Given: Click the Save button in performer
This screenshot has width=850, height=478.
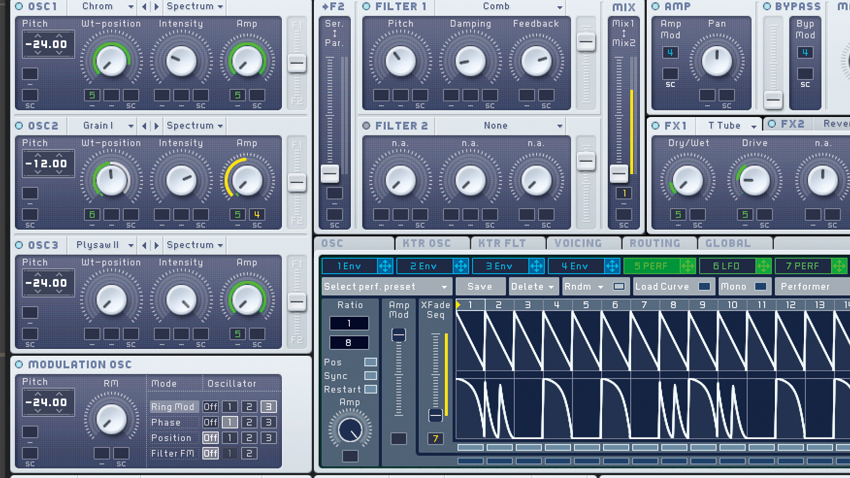Looking at the screenshot, I should (480, 287).
